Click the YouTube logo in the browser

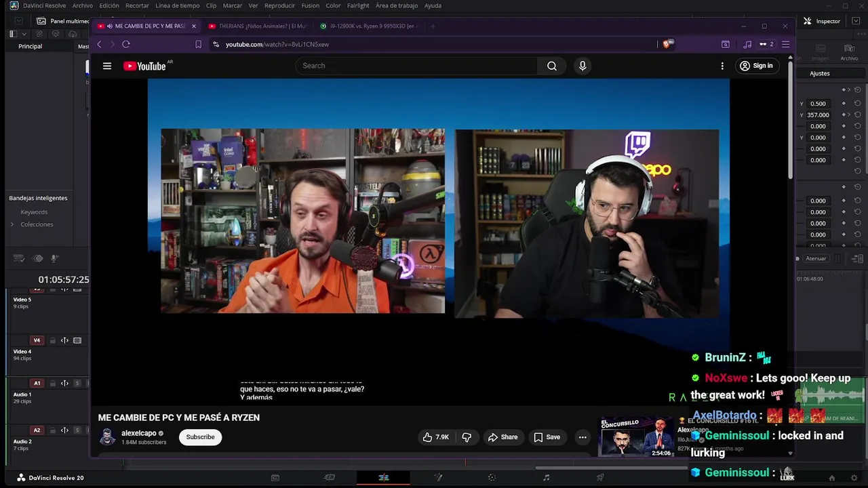tap(144, 66)
